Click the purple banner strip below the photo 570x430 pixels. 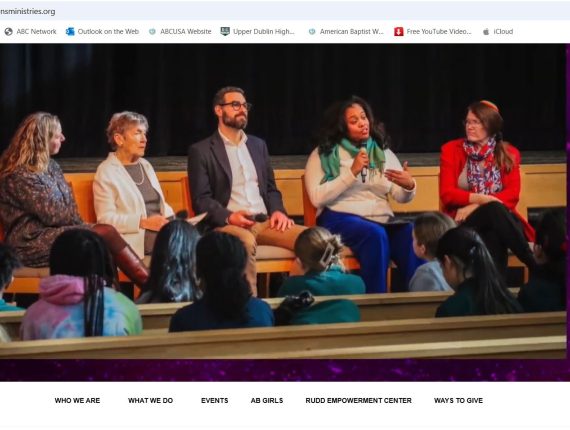pyautogui.click(x=283, y=370)
